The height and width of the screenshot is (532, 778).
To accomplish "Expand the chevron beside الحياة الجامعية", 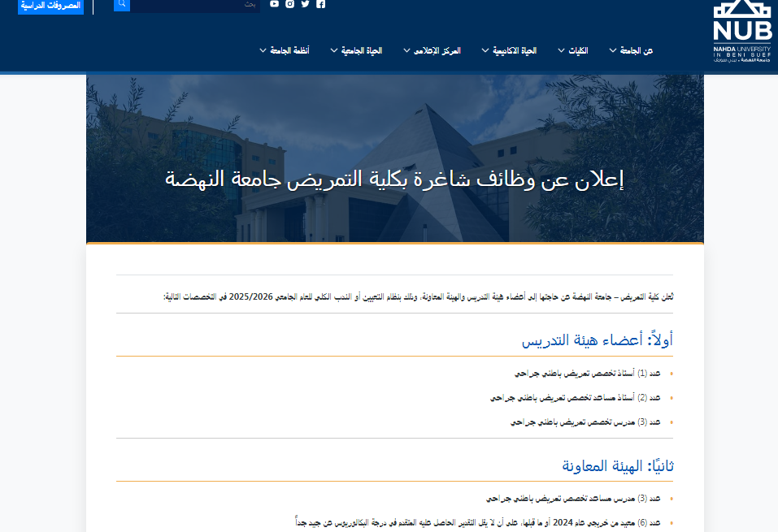I will pos(333,50).
